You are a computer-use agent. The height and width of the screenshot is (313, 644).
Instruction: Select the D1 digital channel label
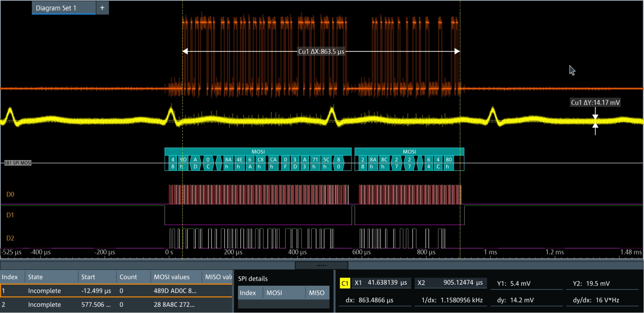(x=10, y=215)
